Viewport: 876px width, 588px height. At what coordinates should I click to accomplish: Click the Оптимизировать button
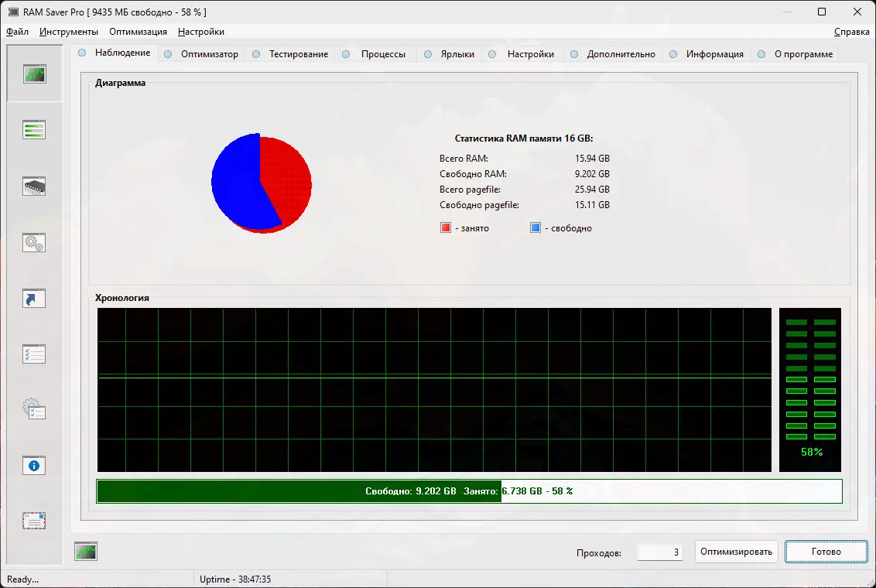point(737,552)
